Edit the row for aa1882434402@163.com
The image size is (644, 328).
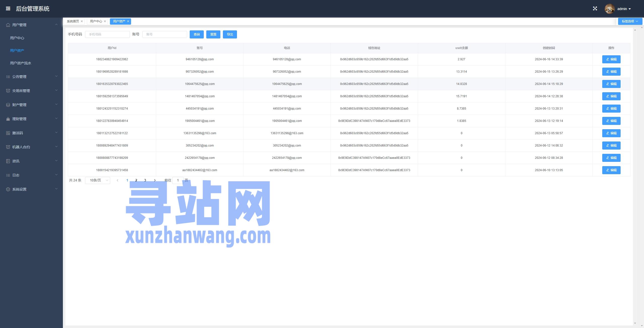(611, 170)
